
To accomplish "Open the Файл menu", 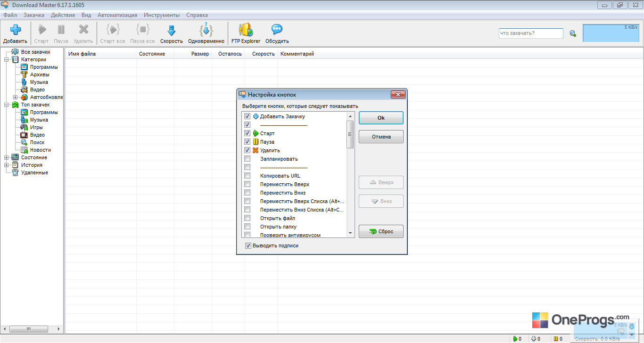I will [10, 15].
